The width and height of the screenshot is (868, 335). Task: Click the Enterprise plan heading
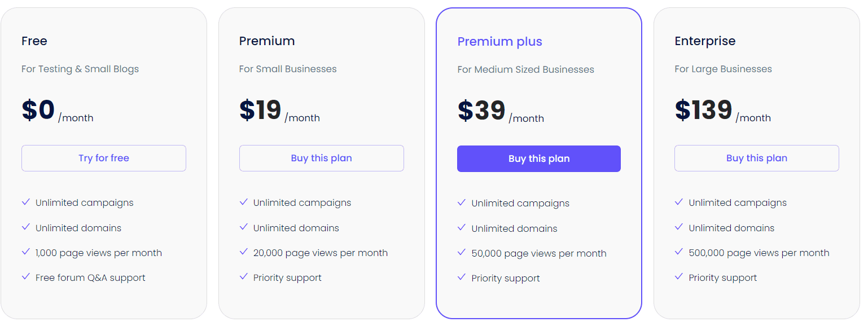(705, 41)
